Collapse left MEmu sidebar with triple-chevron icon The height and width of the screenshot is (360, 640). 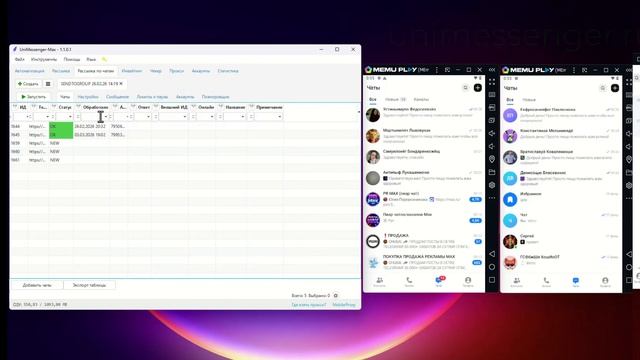[x=492, y=70]
